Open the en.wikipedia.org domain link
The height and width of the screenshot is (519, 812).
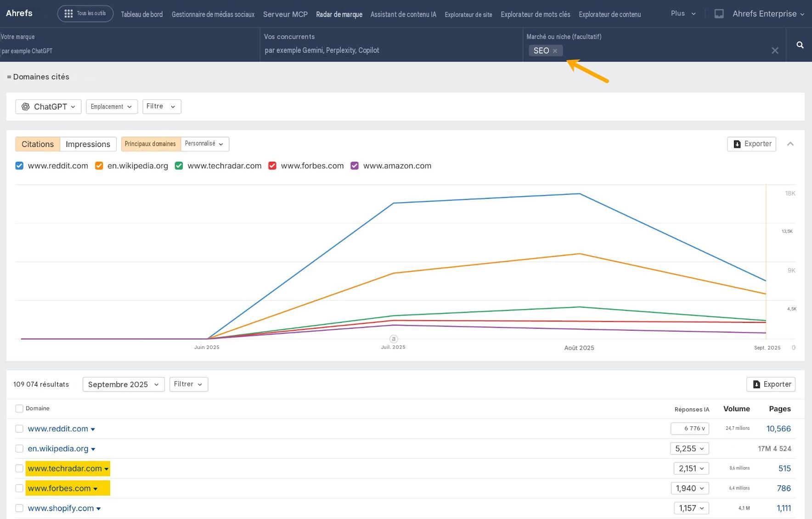(x=58, y=449)
